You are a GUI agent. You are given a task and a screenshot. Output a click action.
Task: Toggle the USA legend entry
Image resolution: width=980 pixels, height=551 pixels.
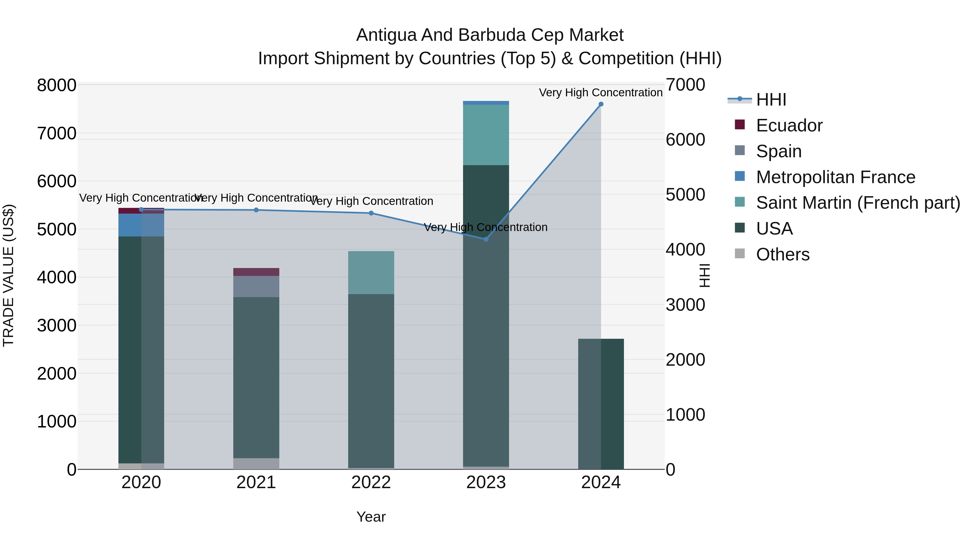pyautogui.click(x=764, y=229)
